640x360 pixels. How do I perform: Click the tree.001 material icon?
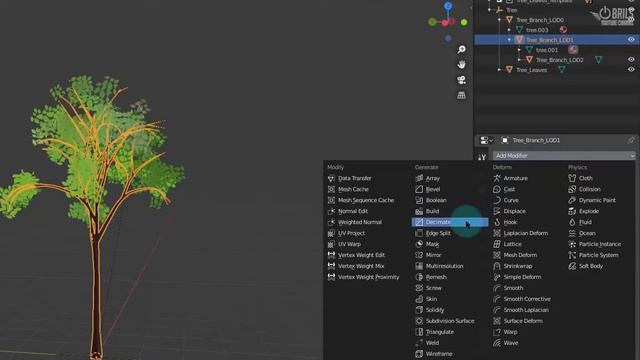573,50
